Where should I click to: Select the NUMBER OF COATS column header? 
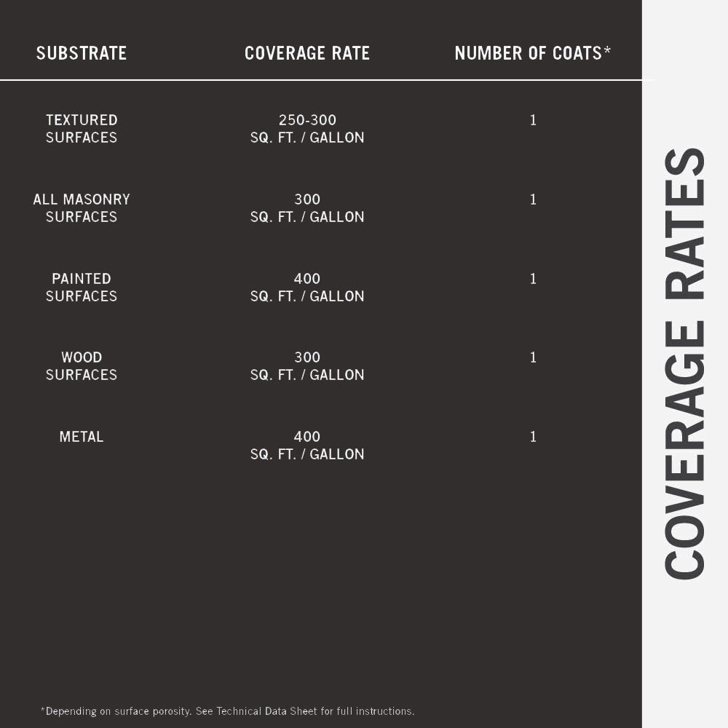tap(532, 53)
